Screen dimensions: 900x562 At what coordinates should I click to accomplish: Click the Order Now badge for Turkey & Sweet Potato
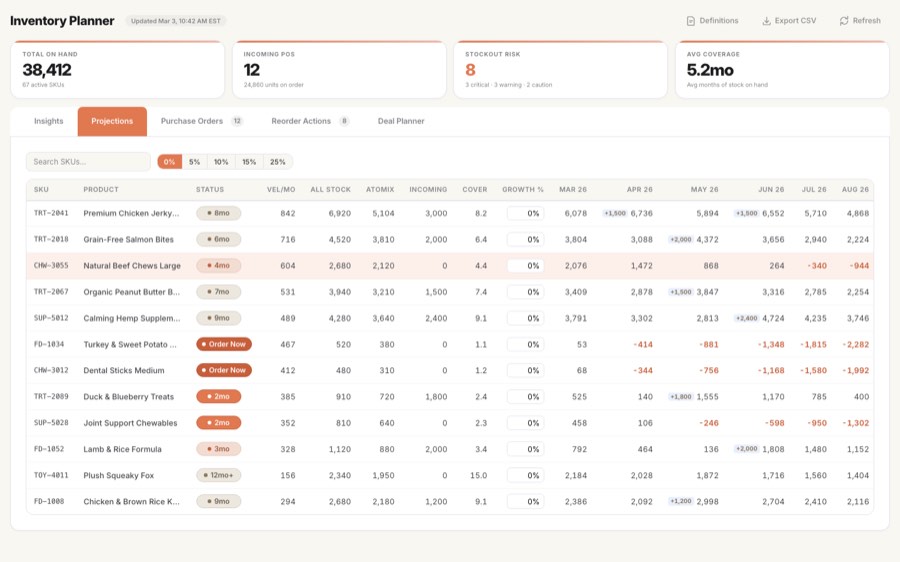[x=224, y=344]
